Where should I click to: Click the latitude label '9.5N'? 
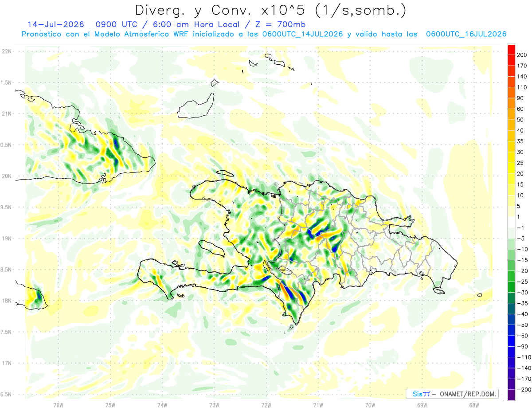click(x=6, y=207)
